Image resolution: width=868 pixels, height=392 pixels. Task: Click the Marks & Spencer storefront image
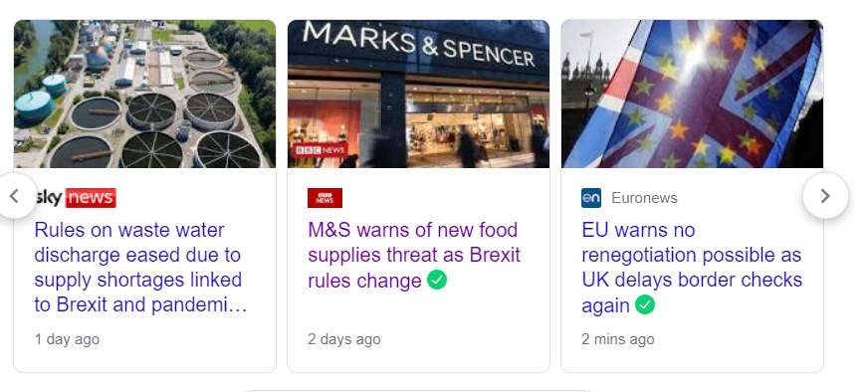[418, 94]
